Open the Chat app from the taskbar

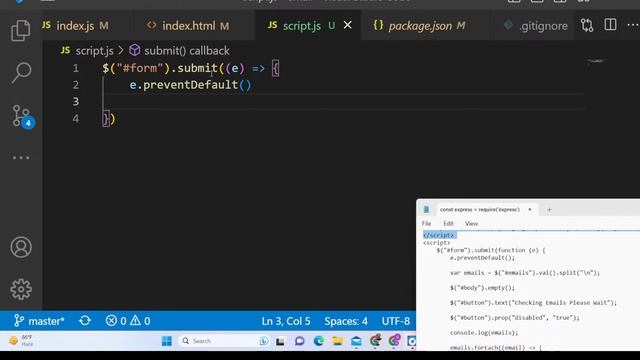(300, 341)
